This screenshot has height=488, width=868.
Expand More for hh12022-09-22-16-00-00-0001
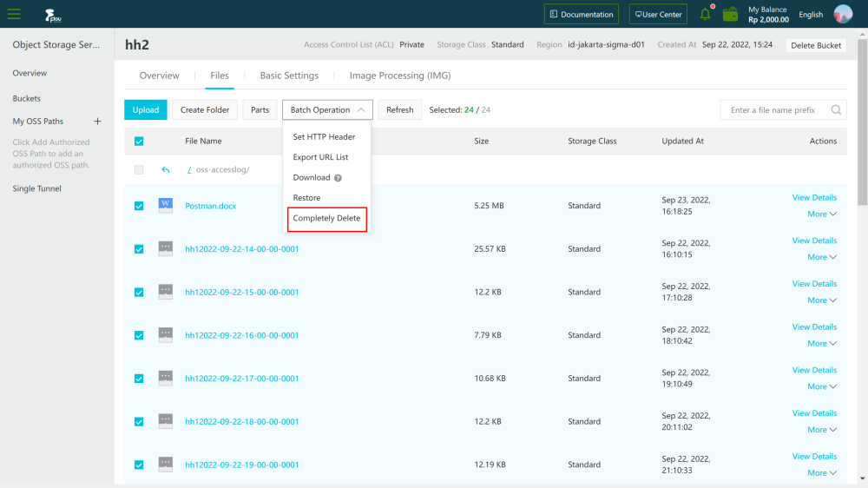point(821,344)
